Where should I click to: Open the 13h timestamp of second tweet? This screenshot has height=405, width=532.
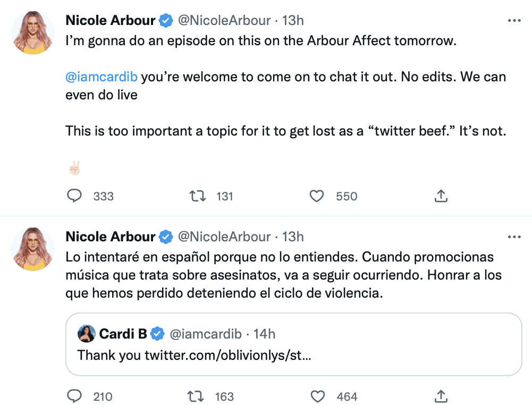click(293, 237)
